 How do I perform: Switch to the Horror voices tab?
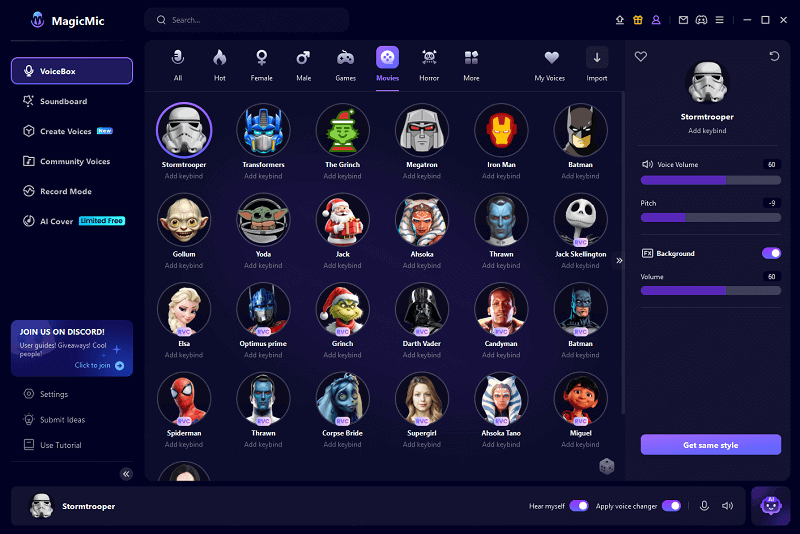[429, 62]
